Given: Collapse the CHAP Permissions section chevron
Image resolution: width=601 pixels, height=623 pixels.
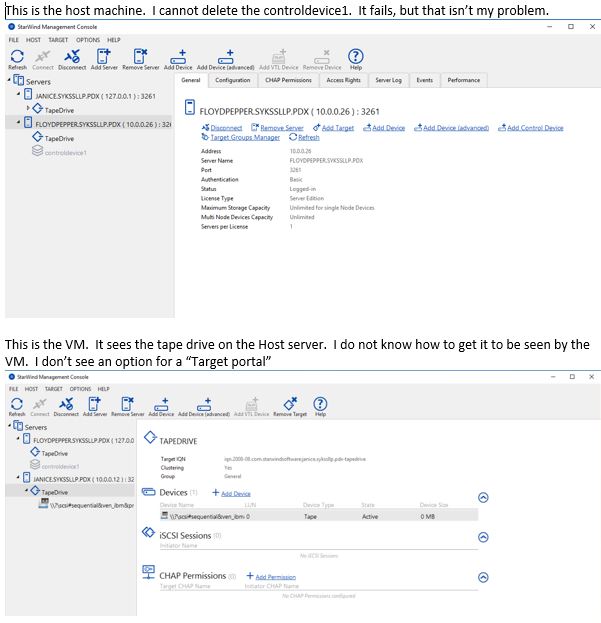Looking at the screenshot, I should (x=483, y=577).
